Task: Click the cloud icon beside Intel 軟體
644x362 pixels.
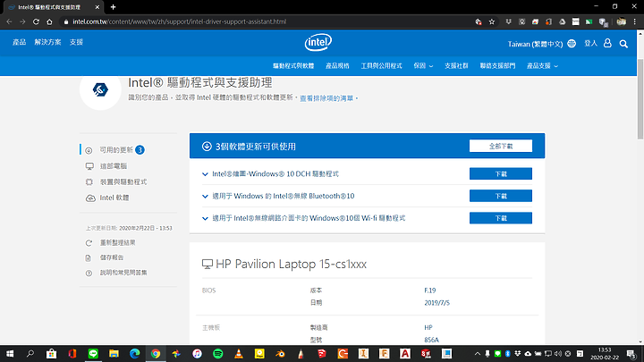Action: pyautogui.click(x=90, y=198)
